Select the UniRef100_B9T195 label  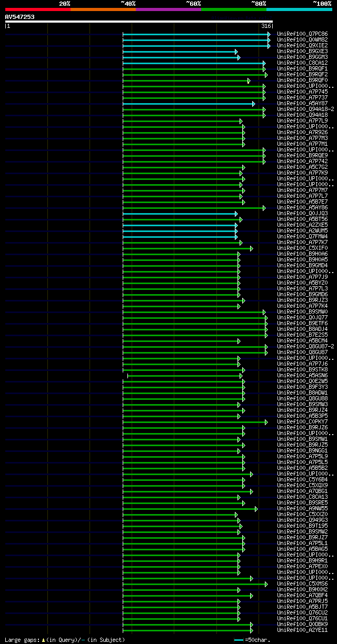[302, 526]
